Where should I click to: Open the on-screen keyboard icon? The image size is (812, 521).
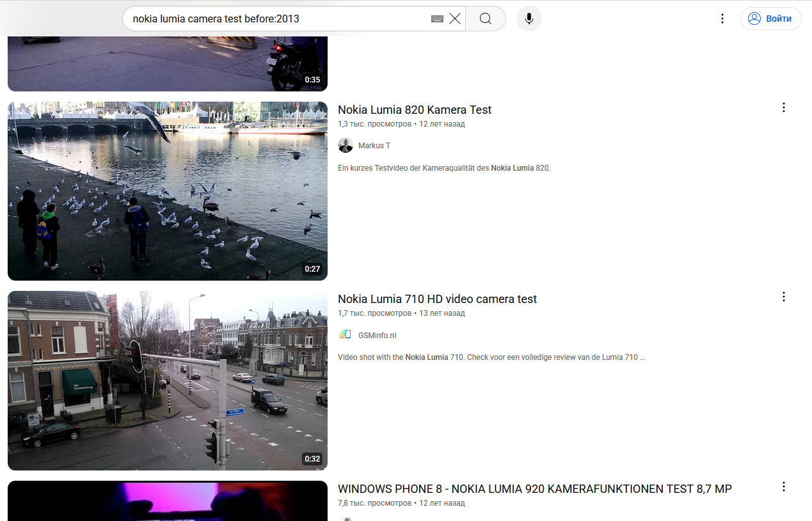click(437, 19)
